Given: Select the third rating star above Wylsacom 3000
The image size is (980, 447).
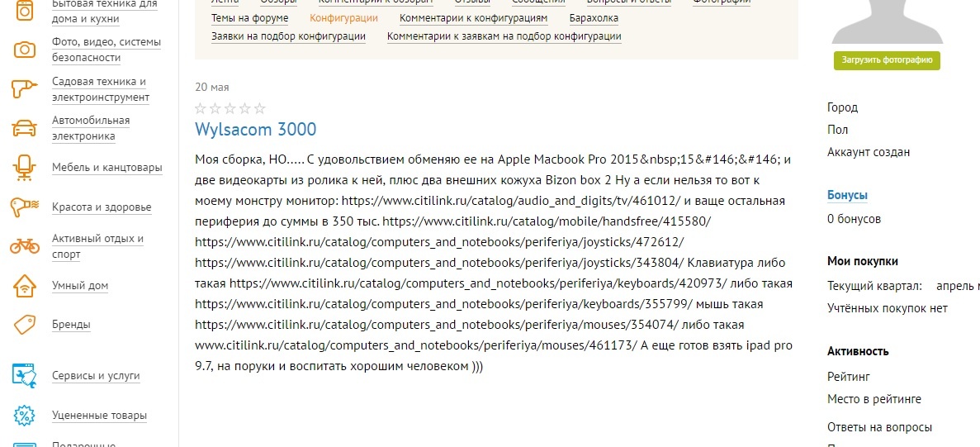Looking at the screenshot, I should point(230,109).
